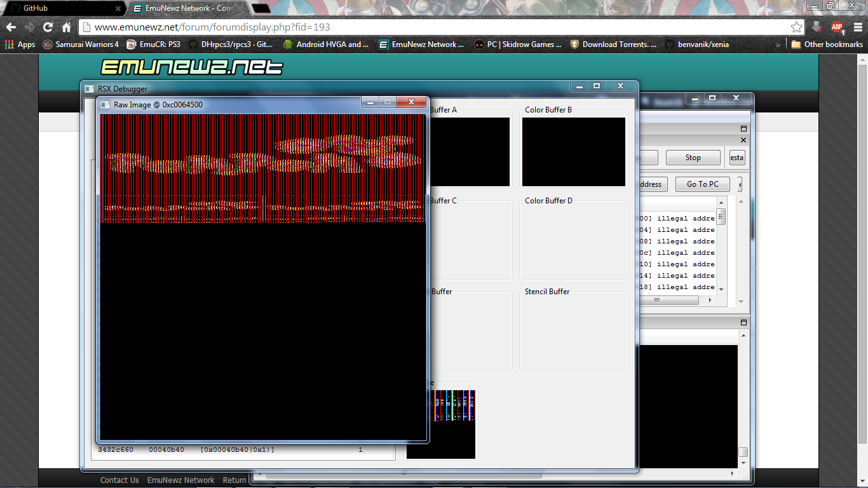
Task: Click the download arrow extension icon
Action: pyautogui.click(x=817, y=27)
